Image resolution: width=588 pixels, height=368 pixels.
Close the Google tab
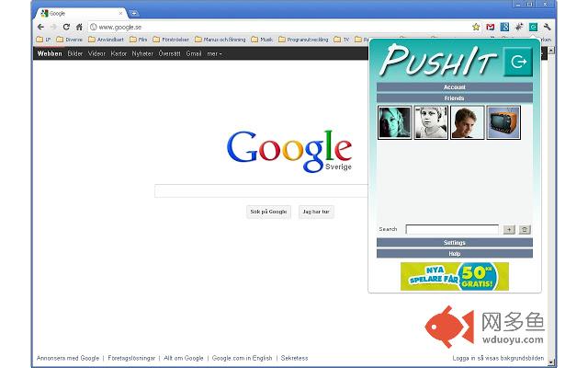point(120,13)
